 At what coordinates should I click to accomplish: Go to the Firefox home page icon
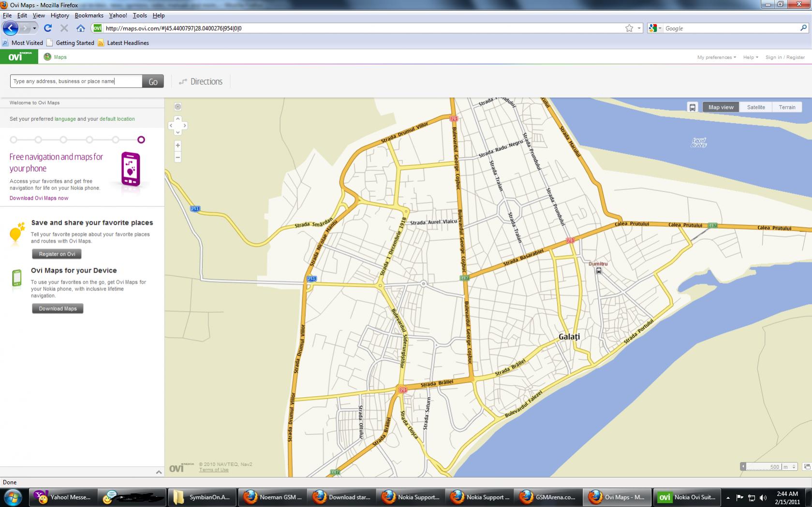click(81, 28)
